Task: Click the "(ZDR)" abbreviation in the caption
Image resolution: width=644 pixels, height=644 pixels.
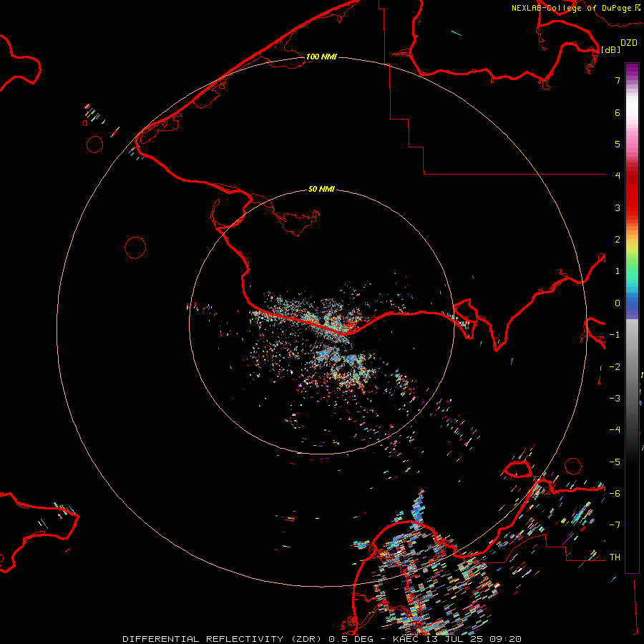Action: pos(306,639)
